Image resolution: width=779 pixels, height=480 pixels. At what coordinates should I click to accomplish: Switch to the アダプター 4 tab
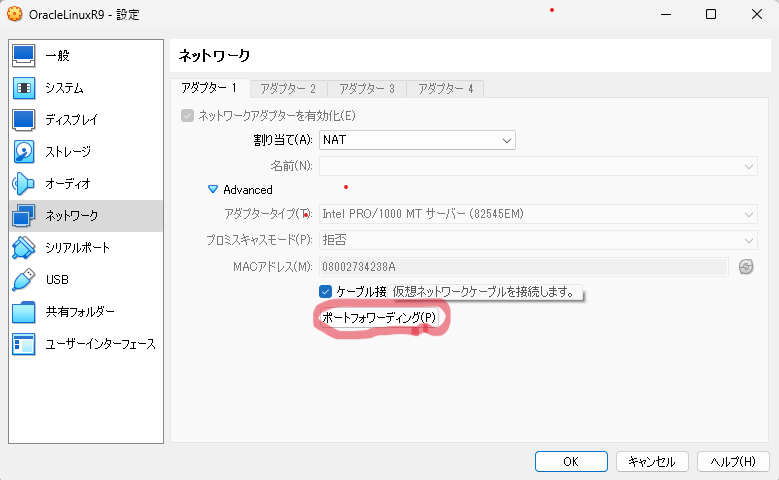pyautogui.click(x=445, y=89)
